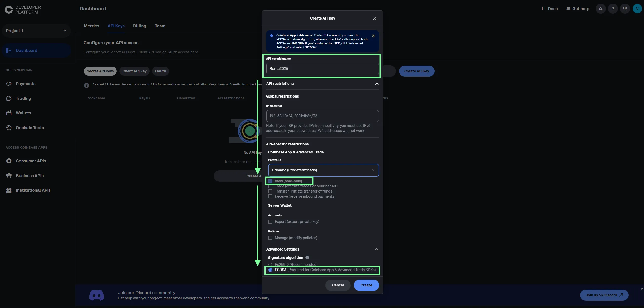Close the Discord community banner
Viewport: 644px width, 308px height.
[x=642, y=289]
